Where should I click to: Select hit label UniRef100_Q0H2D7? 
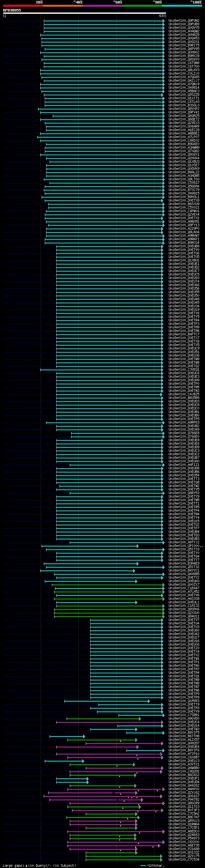click(184, 743)
